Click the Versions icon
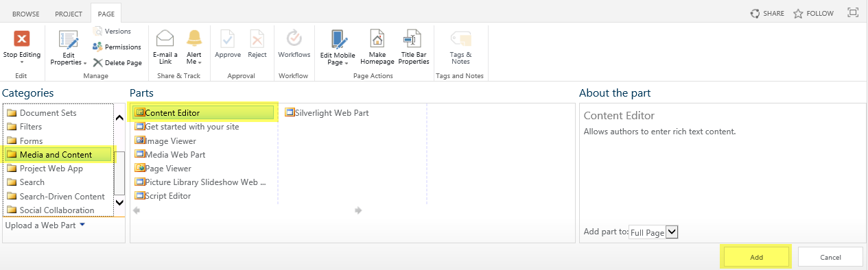The width and height of the screenshot is (868, 270). [x=97, y=31]
